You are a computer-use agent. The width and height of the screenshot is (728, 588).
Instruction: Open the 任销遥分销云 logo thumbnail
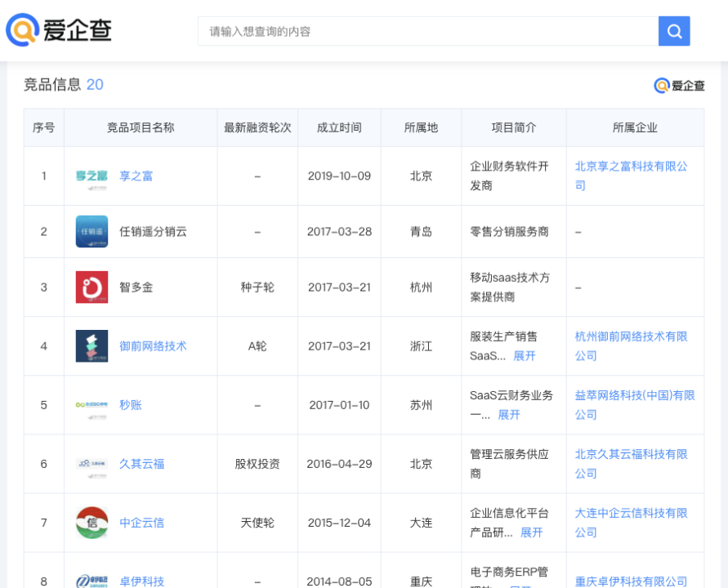(x=92, y=232)
